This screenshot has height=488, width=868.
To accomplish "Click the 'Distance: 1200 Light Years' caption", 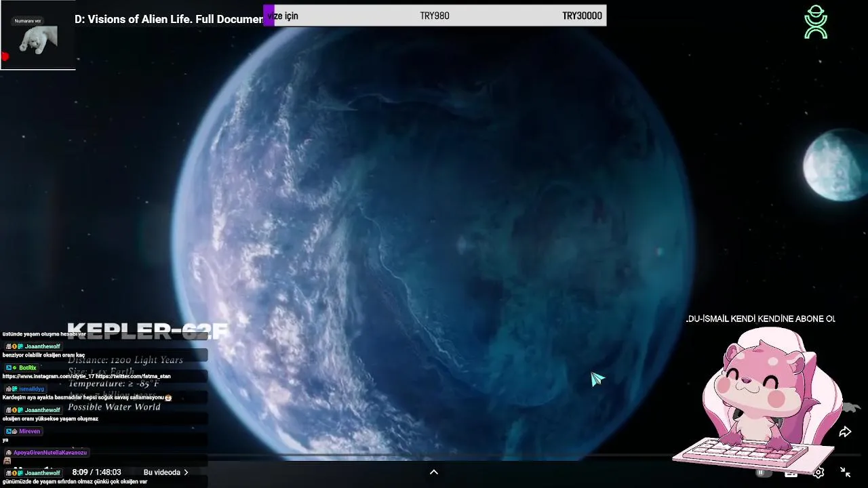I will pyautogui.click(x=125, y=360).
